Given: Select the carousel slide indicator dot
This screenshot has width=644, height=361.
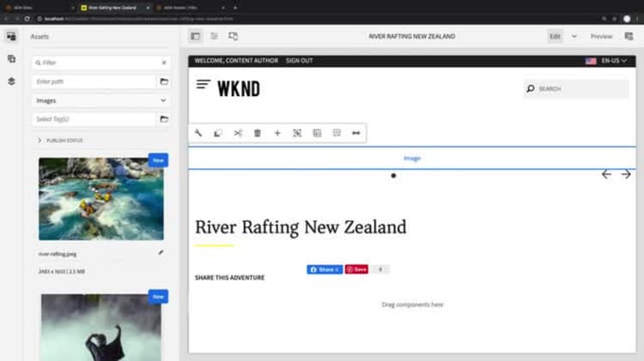Looking at the screenshot, I should (x=393, y=176).
